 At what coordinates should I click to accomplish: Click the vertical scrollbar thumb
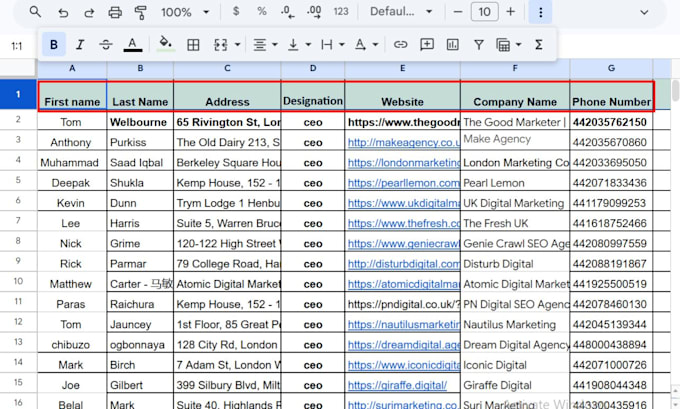[x=675, y=90]
